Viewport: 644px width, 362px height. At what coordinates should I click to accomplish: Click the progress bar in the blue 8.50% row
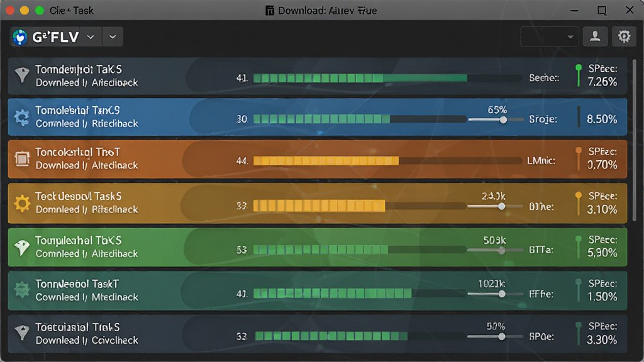360,119
